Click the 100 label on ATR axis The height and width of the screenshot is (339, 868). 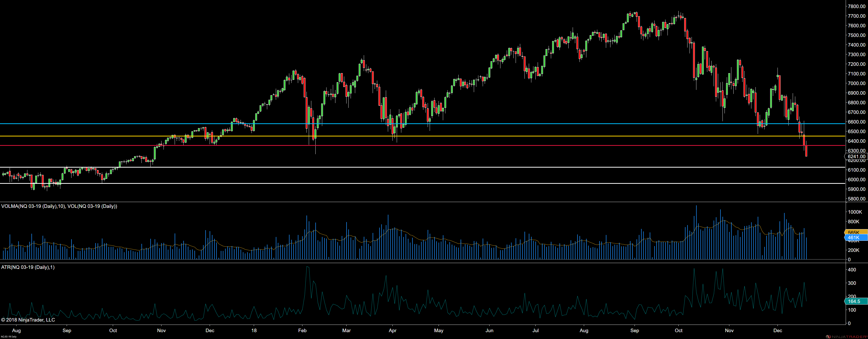coord(852,310)
